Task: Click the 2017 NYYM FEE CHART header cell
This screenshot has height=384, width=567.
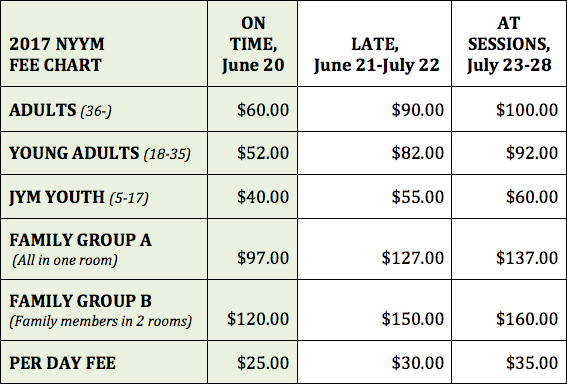Action: [x=104, y=44]
